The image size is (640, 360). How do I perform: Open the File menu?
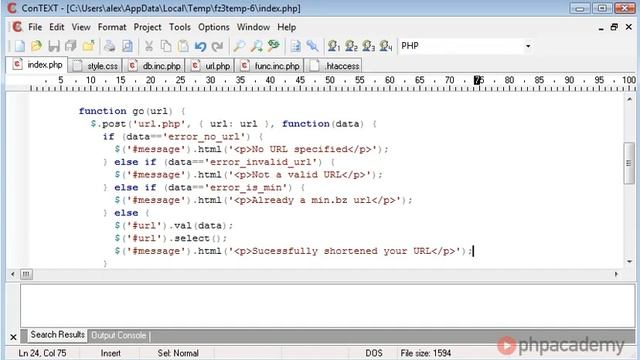coord(35,27)
